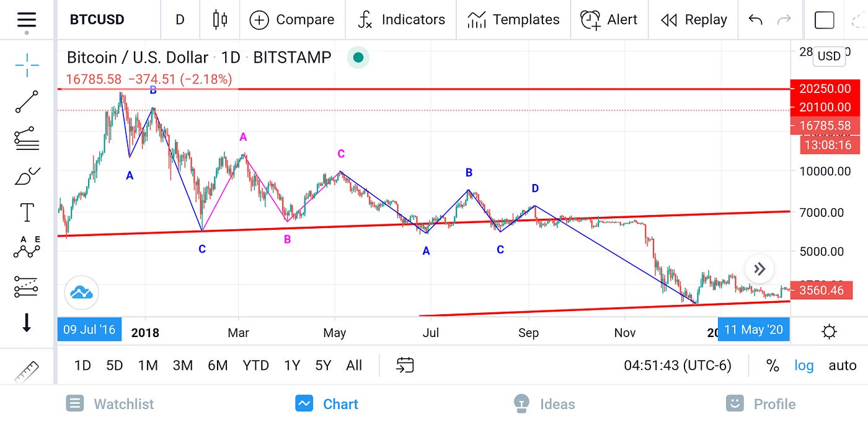Select the Text annotation tool
The height and width of the screenshot is (422, 868).
26,212
